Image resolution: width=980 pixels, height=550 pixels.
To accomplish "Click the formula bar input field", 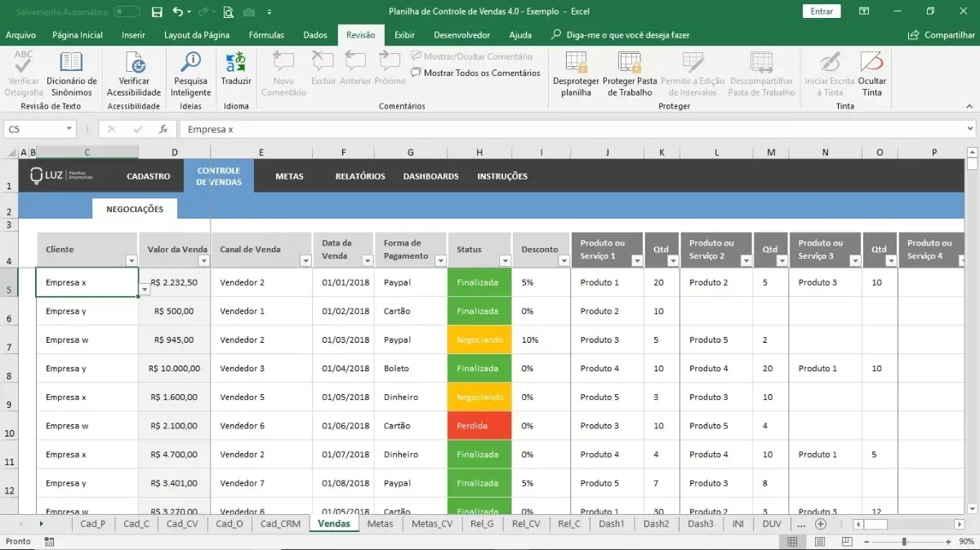I will pos(572,129).
